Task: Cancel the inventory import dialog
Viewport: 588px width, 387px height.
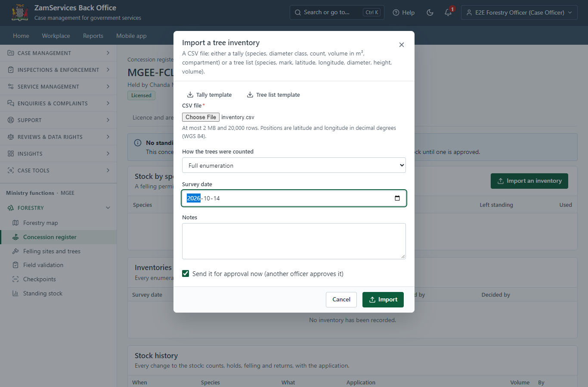Action: click(341, 300)
